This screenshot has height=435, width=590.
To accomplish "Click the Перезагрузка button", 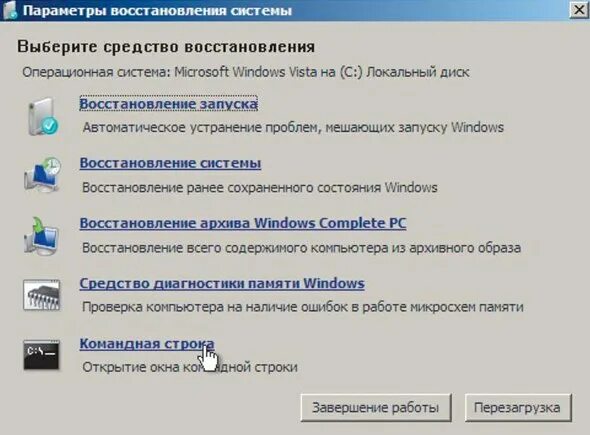I will click(518, 408).
